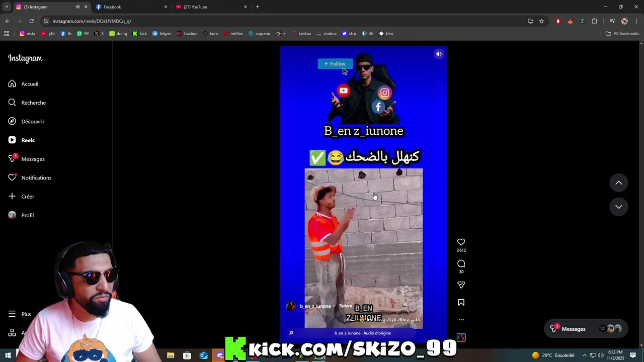Open Accueil in Instagram sidebar
Image resolution: width=644 pixels, height=362 pixels.
(24, 84)
